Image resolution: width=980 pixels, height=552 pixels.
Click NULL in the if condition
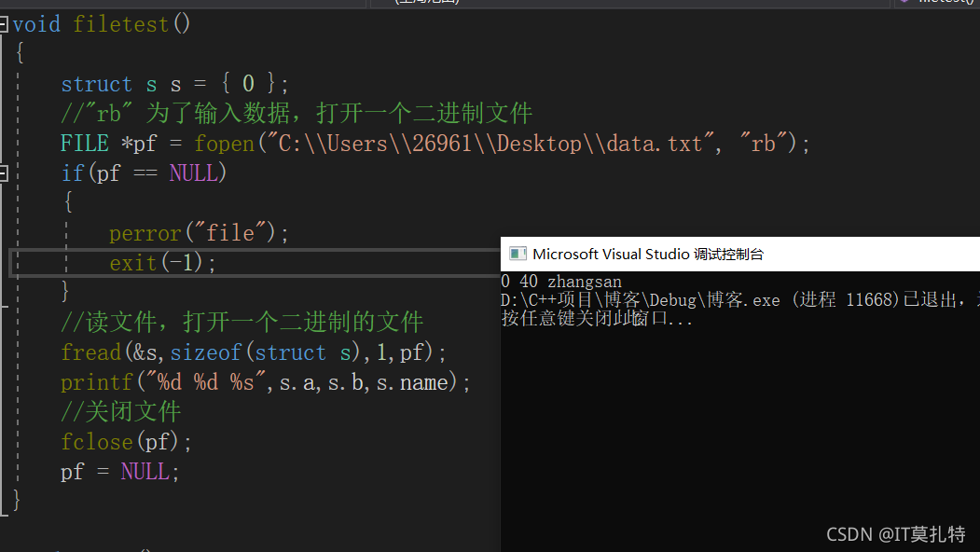coord(193,173)
